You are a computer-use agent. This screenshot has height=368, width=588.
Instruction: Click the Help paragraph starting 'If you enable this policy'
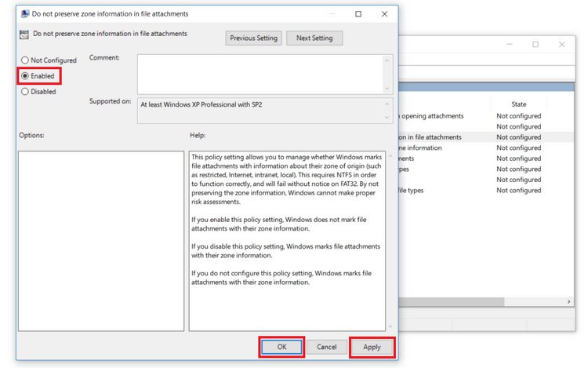278,224
